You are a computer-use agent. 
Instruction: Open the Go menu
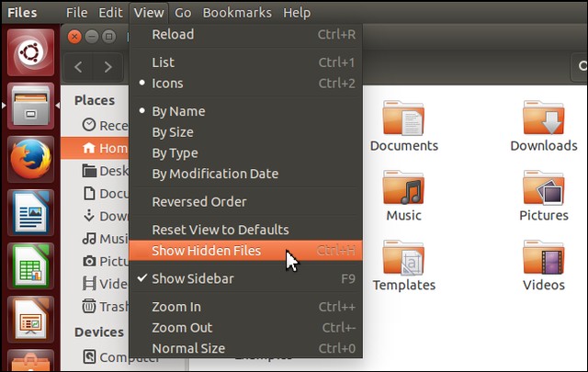click(183, 13)
